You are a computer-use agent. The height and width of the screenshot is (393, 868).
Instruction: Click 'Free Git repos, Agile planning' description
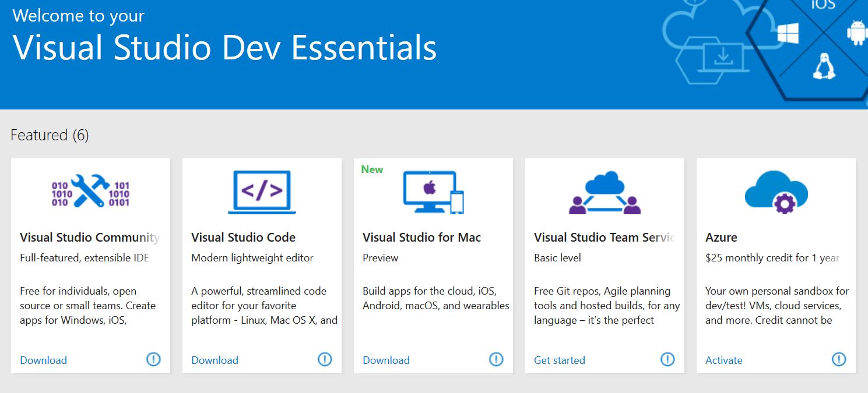[x=607, y=306]
